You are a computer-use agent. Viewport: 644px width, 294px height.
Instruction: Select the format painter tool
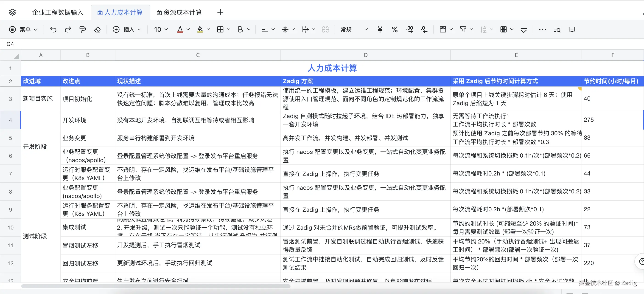(82, 30)
